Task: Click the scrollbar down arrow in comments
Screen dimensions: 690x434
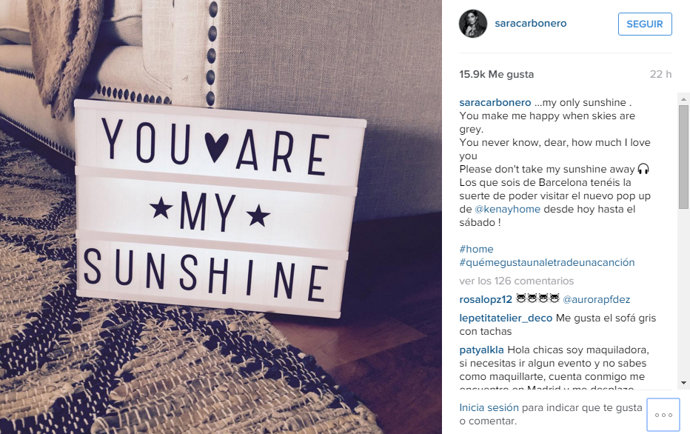Action: pyautogui.click(x=683, y=383)
